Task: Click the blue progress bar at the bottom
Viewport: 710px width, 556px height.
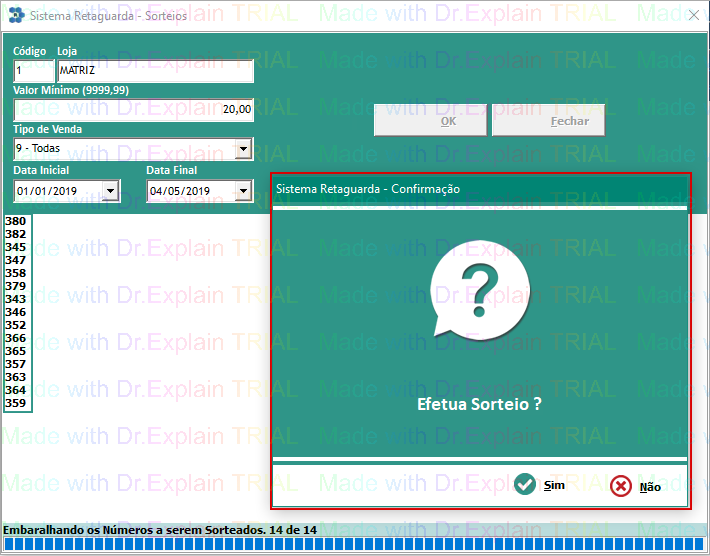Action: coord(354,545)
